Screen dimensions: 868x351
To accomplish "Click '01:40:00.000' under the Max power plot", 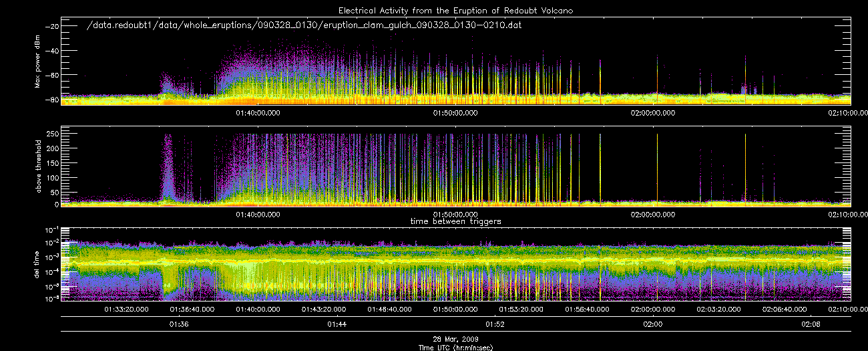I will click(x=258, y=113).
